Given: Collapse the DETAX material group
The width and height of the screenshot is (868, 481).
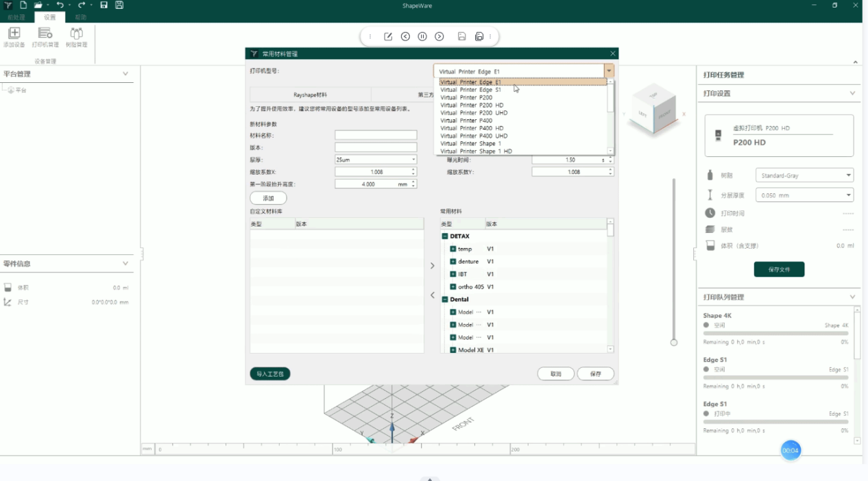Looking at the screenshot, I should 445,236.
